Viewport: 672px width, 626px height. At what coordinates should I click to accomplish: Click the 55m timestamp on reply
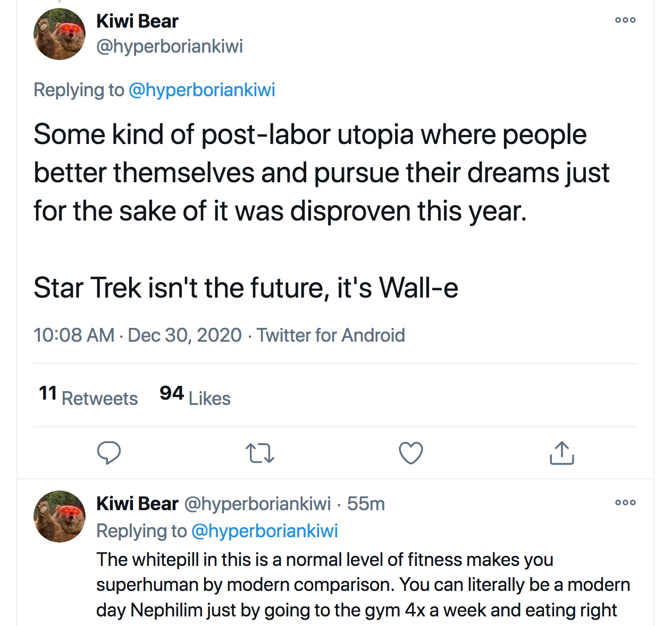[x=366, y=504]
